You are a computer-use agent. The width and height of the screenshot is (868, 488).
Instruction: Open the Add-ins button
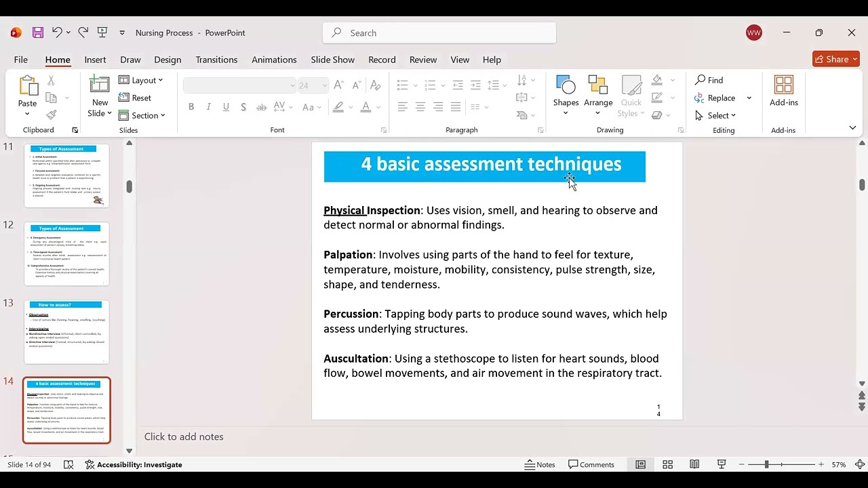(784, 91)
